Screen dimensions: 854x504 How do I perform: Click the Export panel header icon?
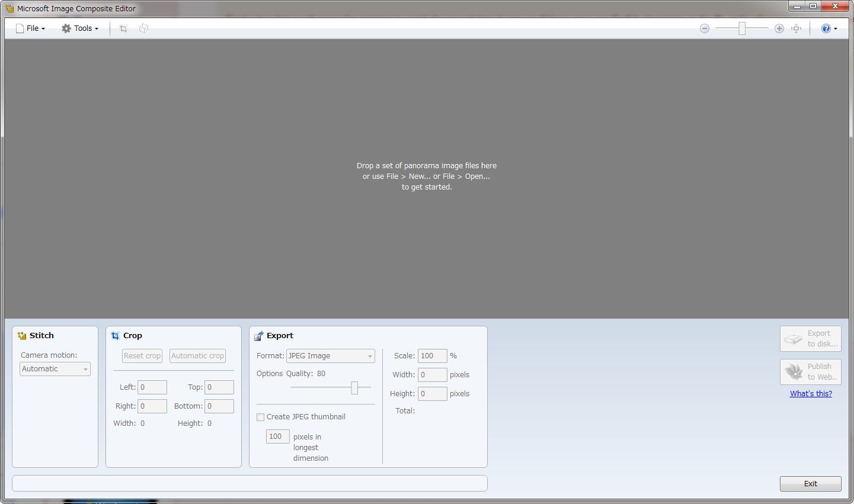pyautogui.click(x=259, y=336)
